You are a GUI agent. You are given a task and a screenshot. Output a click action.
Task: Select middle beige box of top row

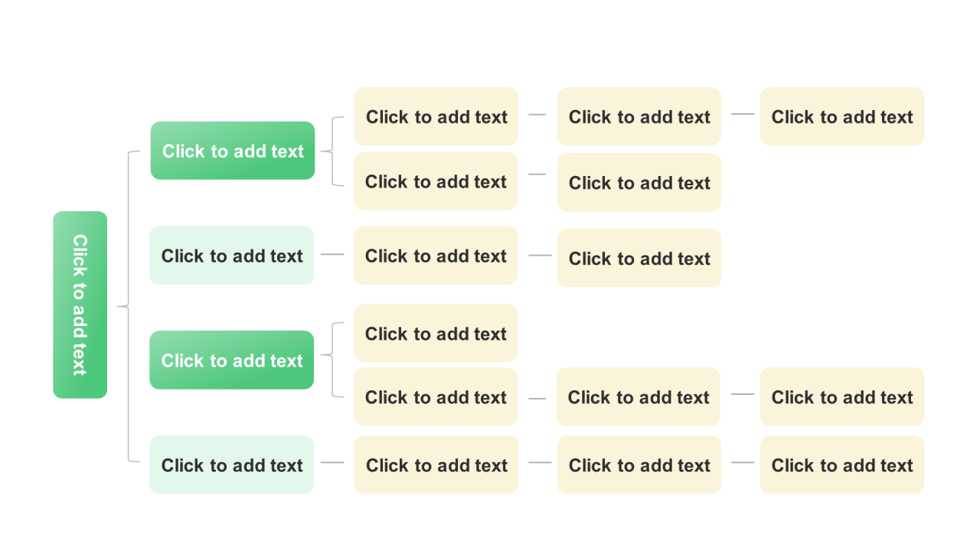[639, 116]
